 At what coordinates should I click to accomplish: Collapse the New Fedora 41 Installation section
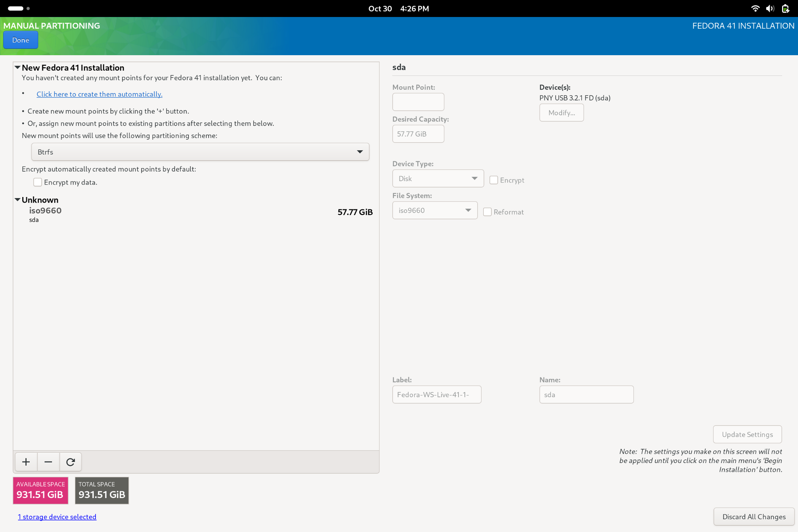point(17,67)
